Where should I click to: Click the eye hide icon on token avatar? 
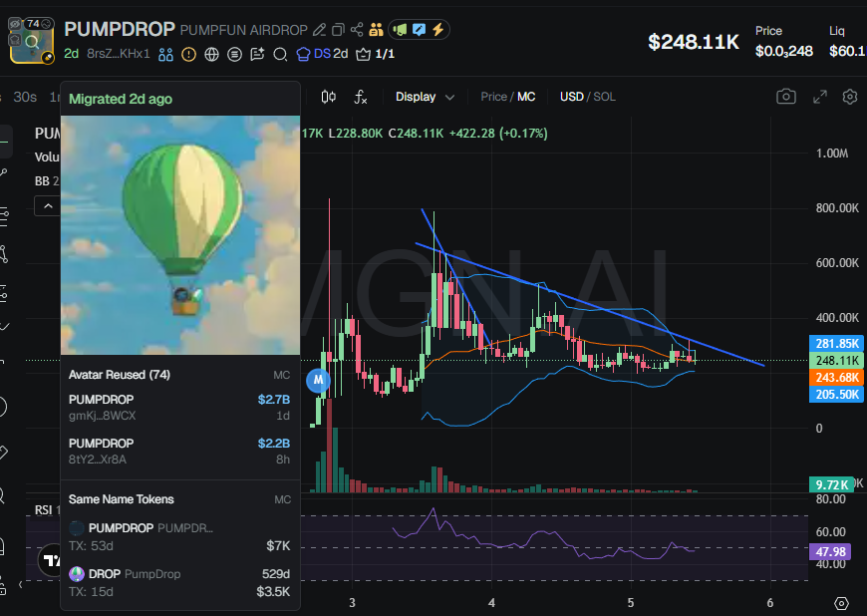(15, 24)
